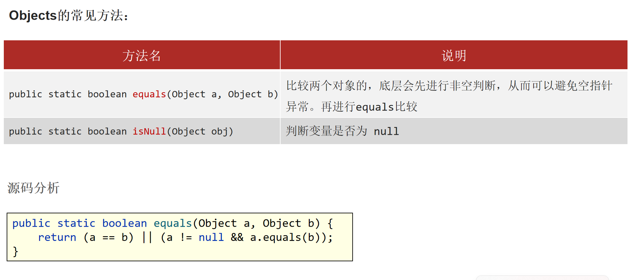Click the closing brace of the code block
The width and height of the screenshot is (644, 280).
click(15, 251)
